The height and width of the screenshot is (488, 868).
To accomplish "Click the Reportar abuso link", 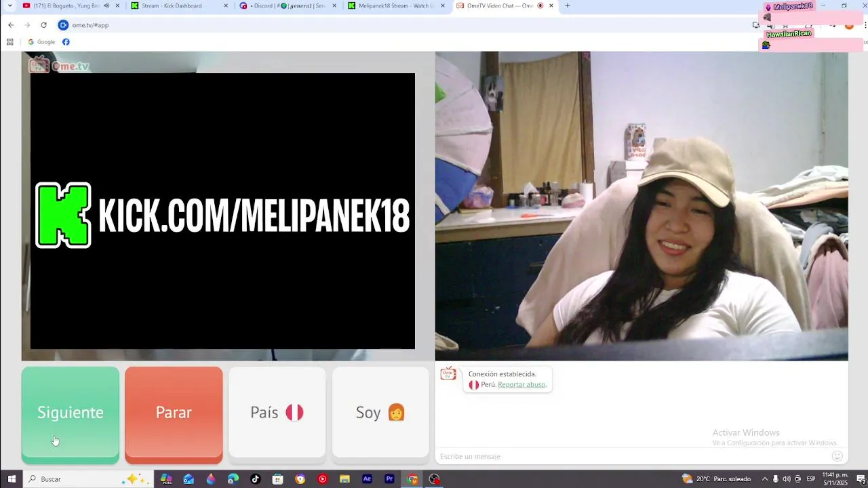I will (x=521, y=384).
